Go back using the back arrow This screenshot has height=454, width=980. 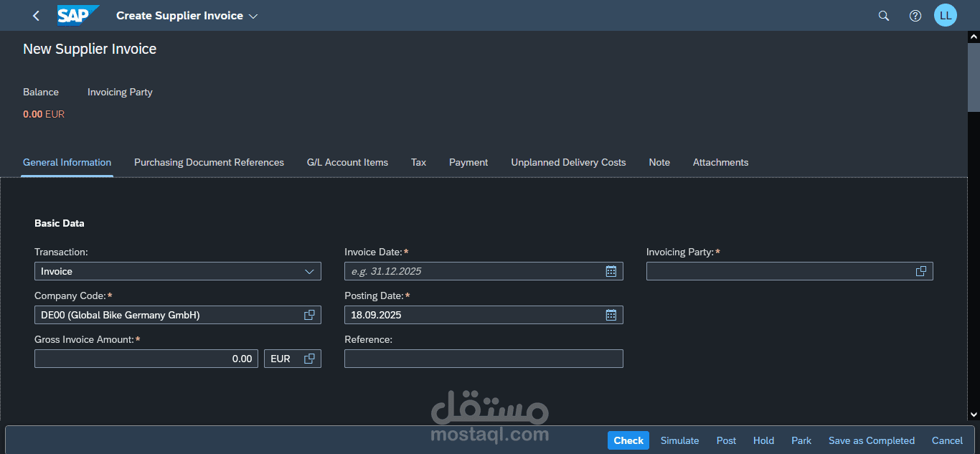click(36, 16)
